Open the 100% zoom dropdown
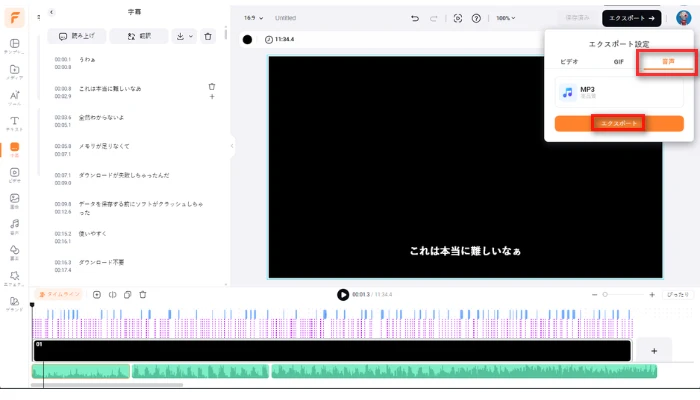 [506, 18]
